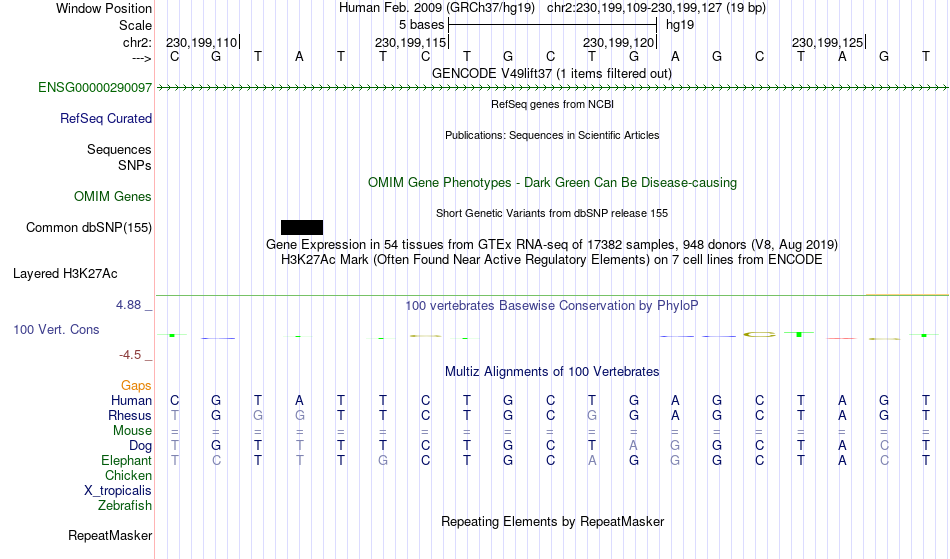Image resolution: width=950 pixels, height=559 pixels.
Task: Click the Gaps row label
Action: pos(136,386)
